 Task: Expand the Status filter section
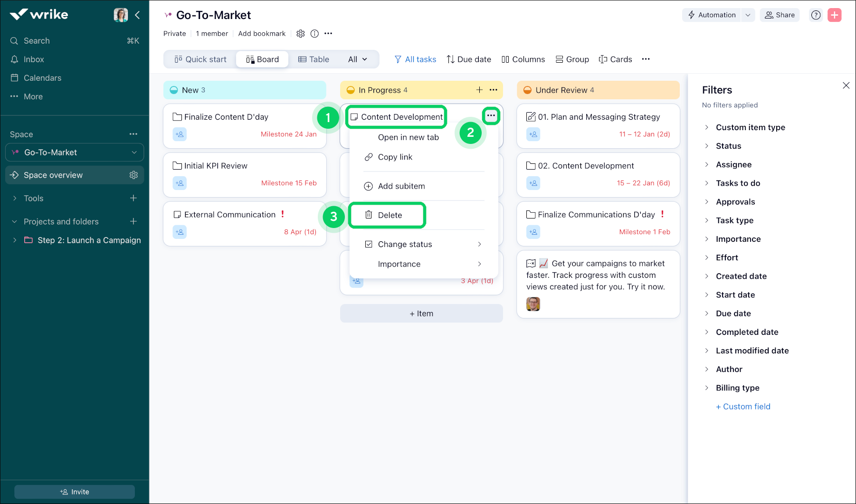[x=728, y=146]
